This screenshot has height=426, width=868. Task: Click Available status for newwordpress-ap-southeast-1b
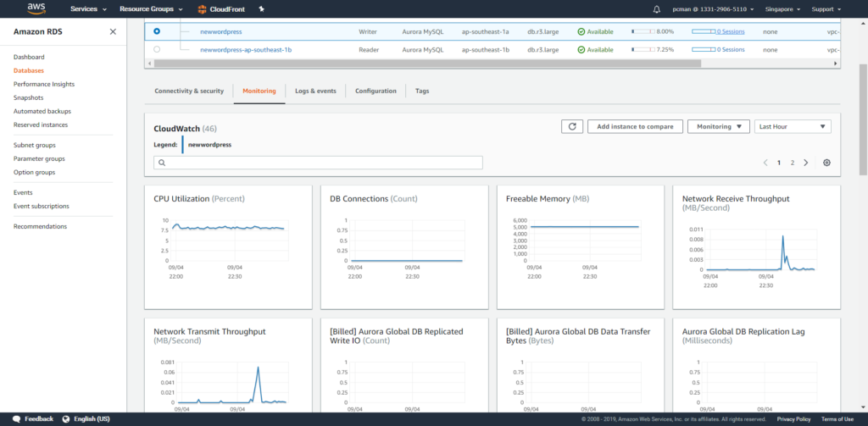click(596, 49)
